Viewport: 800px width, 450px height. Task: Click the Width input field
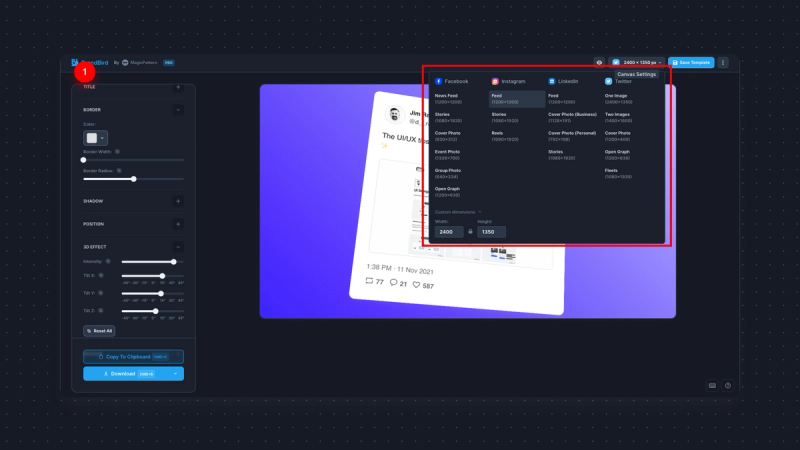pos(449,232)
